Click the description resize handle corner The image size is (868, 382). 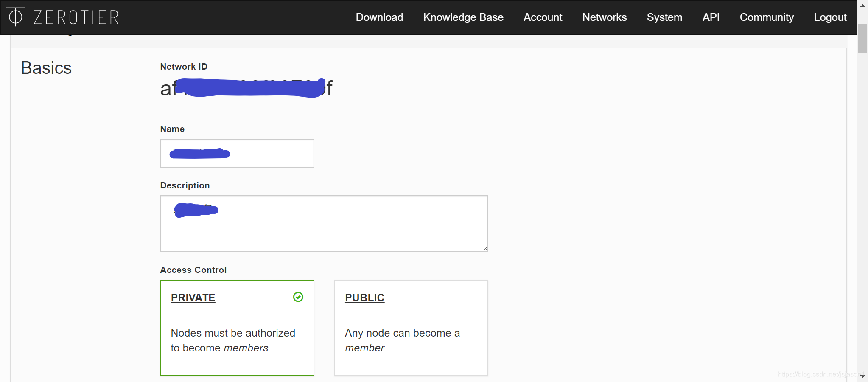(485, 249)
